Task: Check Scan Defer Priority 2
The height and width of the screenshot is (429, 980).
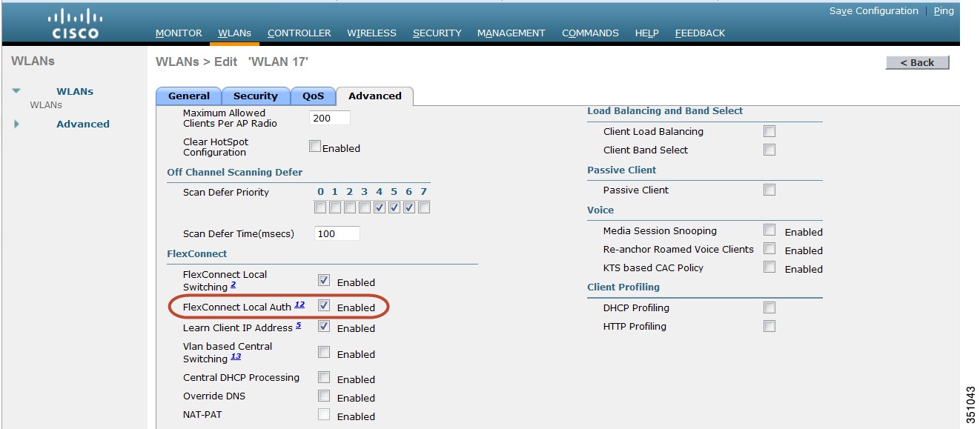Action: (350, 207)
